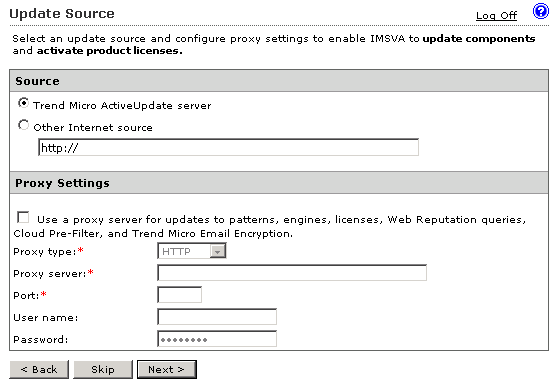Focus the Proxy server input field

click(292, 273)
